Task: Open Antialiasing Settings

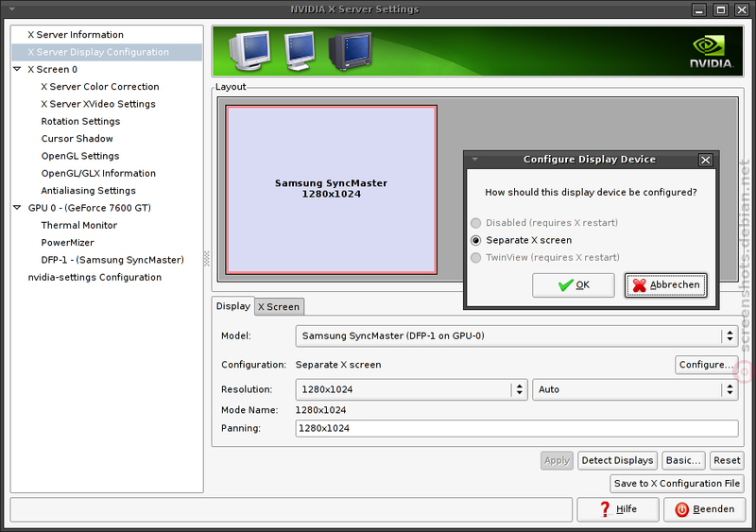Action: (88, 191)
